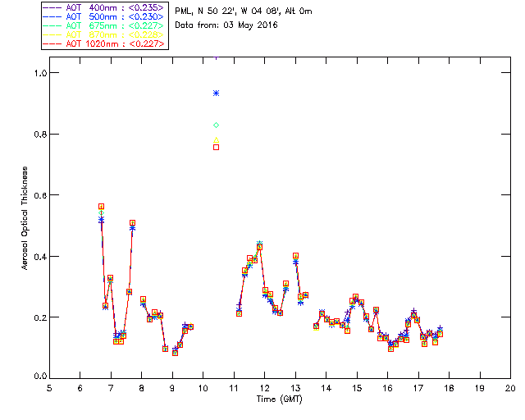Click the green diamond outlier marker
Screen dimensions: 525x420
point(216,125)
